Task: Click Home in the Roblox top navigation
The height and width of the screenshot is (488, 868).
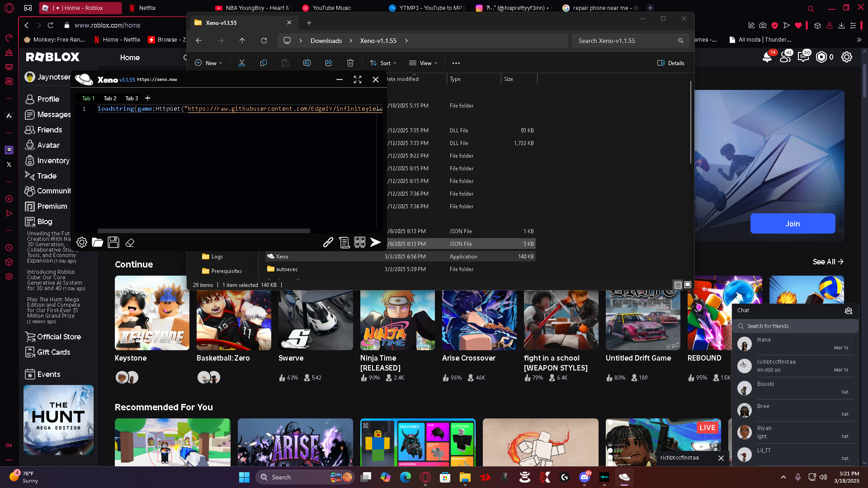Action: 130,57
